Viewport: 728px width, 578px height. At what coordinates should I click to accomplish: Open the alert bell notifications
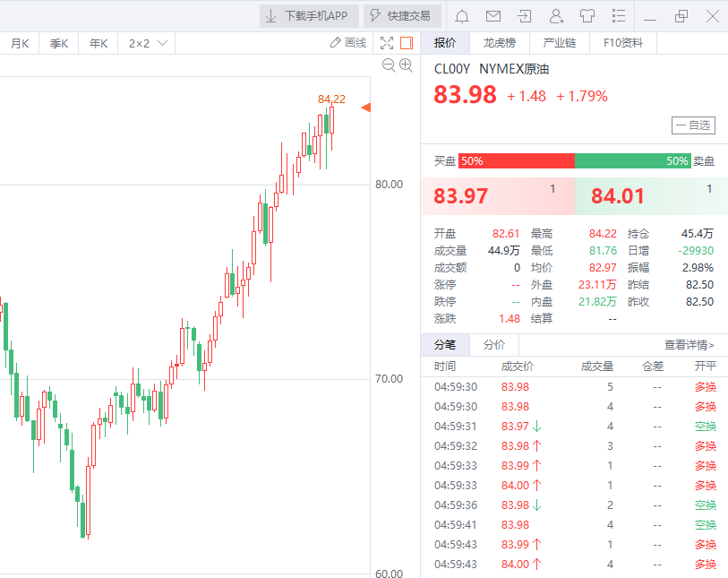(x=462, y=16)
